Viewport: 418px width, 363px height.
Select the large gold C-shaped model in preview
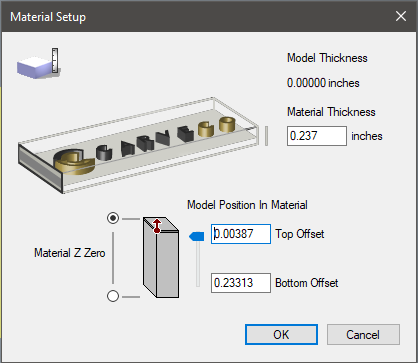tap(74, 161)
